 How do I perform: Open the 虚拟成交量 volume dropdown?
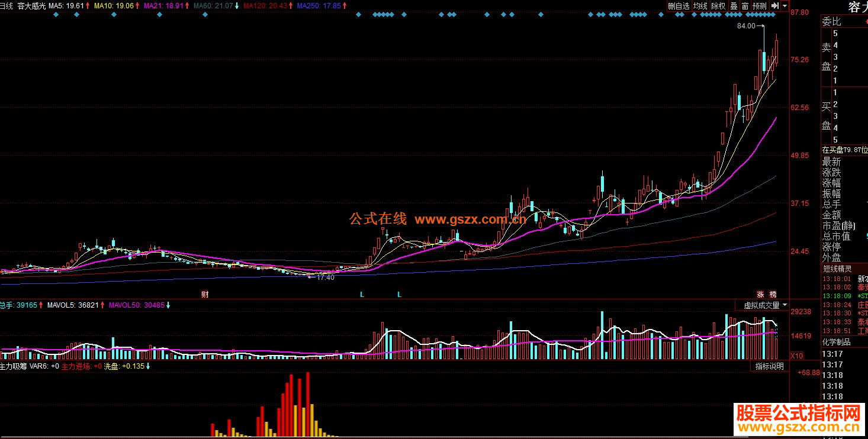766,305
